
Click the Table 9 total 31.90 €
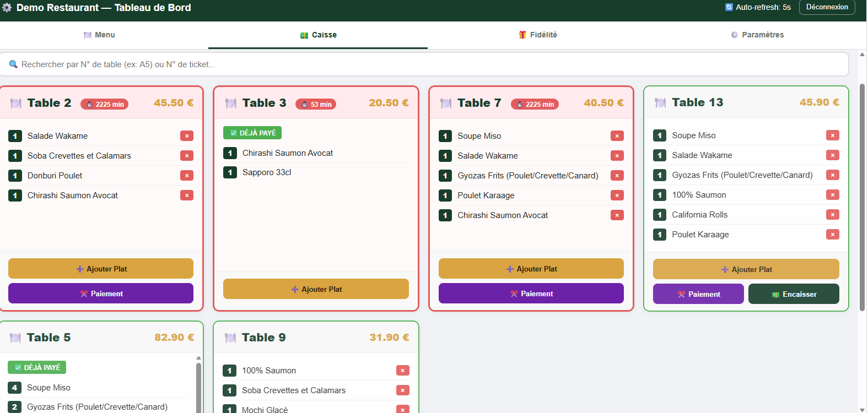(389, 338)
